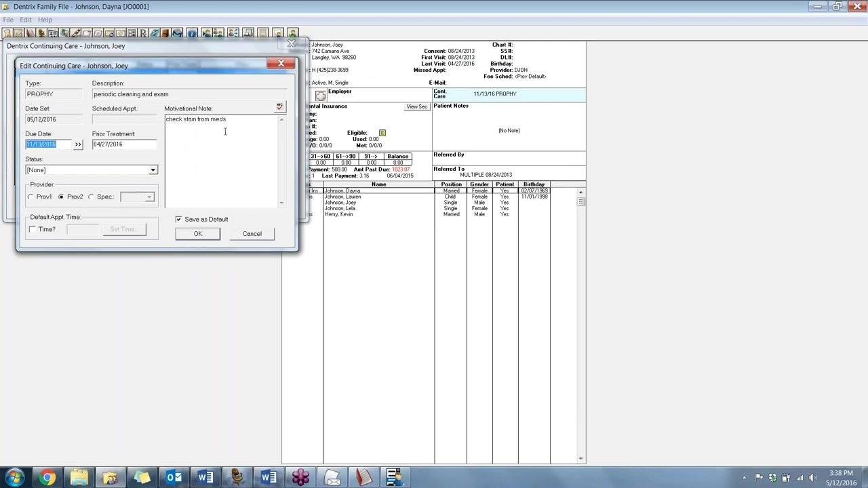Click the volume icon in system tray

(813, 478)
